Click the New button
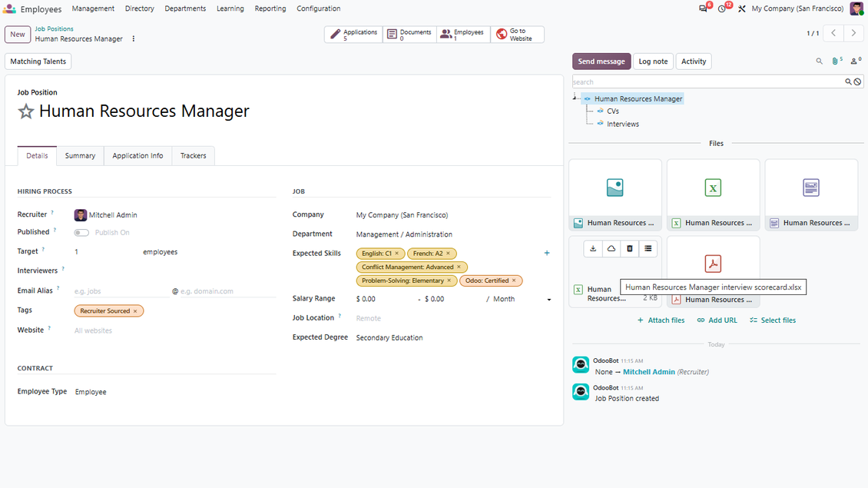This screenshot has height=488, width=868. pos(18,35)
